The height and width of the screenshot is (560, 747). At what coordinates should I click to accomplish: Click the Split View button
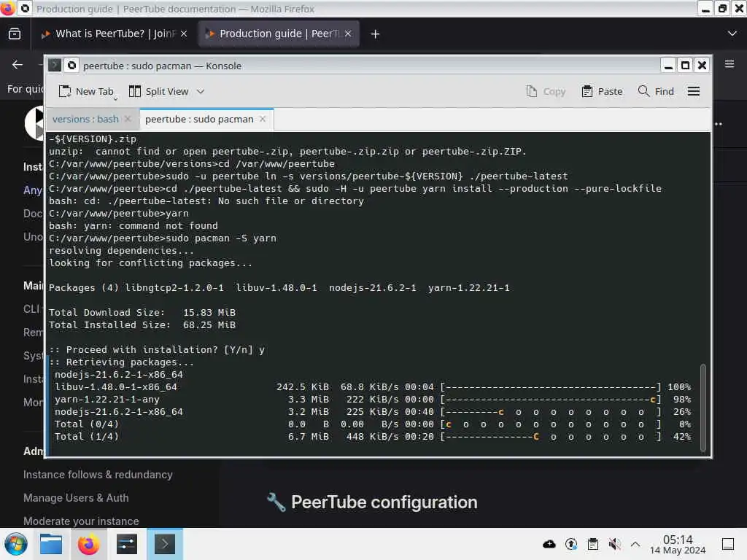click(159, 91)
